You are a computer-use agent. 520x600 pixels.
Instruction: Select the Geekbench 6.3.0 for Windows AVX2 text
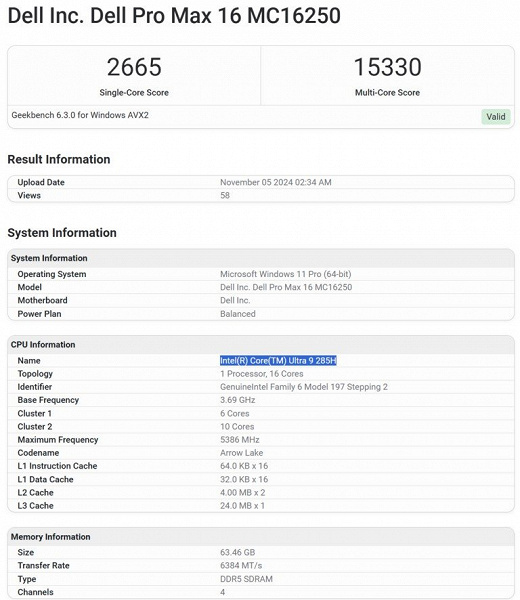point(80,115)
